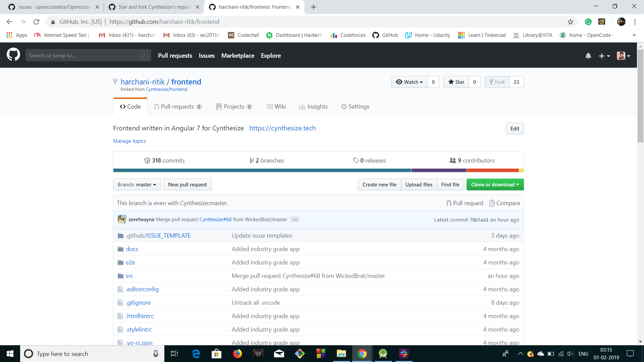
Task: Go to Marketplace in the header
Action: coord(237,56)
